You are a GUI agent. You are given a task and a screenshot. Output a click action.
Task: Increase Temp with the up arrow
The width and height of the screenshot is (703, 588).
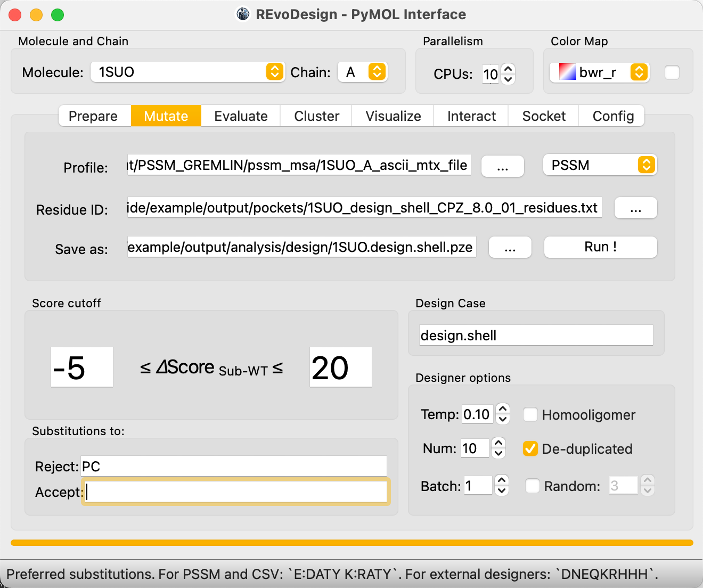click(502, 409)
